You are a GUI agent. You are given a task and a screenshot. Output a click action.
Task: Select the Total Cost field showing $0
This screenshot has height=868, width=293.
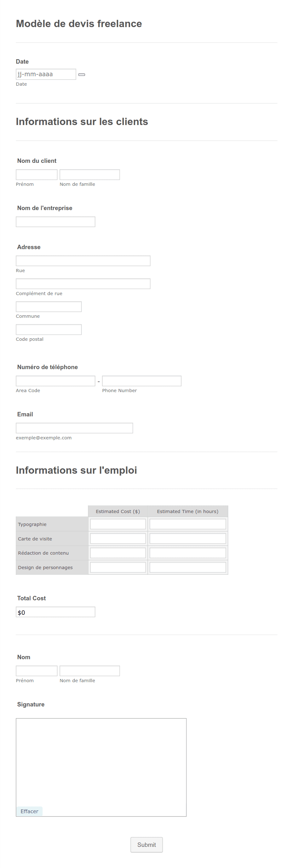[55, 612]
